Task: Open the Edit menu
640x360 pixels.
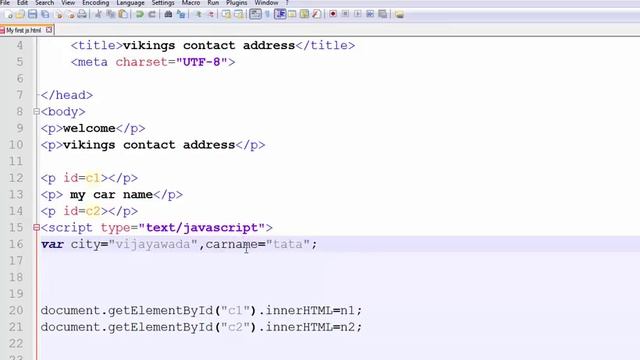Action: (22, 2)
